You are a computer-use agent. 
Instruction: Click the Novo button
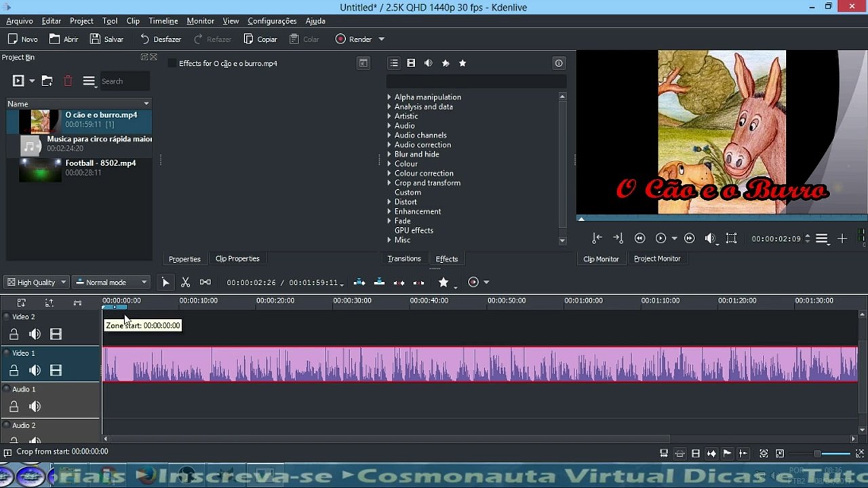pyautogui.click(x=23, y=39)
